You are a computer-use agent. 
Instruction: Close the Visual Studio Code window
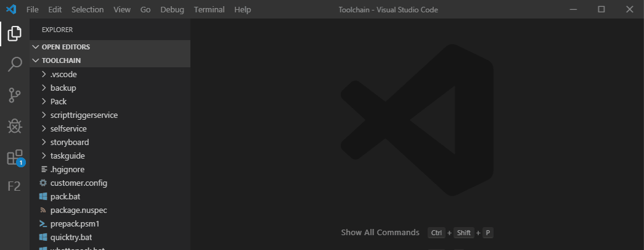[x=630, y=9]
